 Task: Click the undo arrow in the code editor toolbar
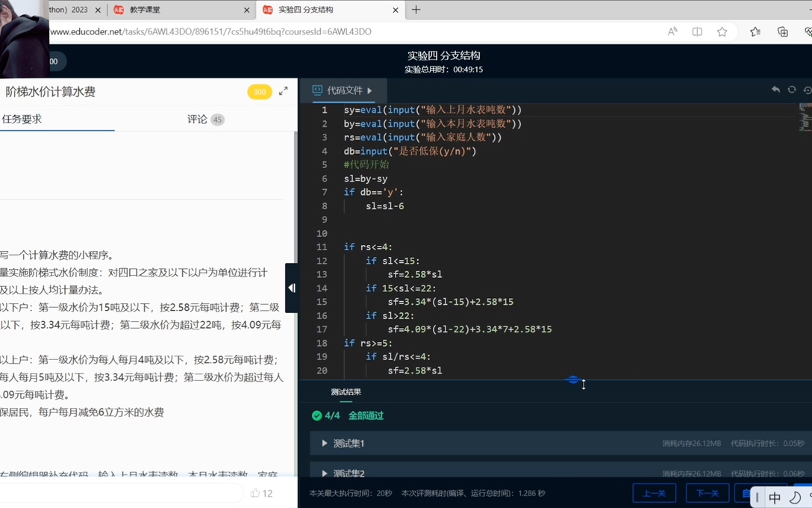point(775,89)
